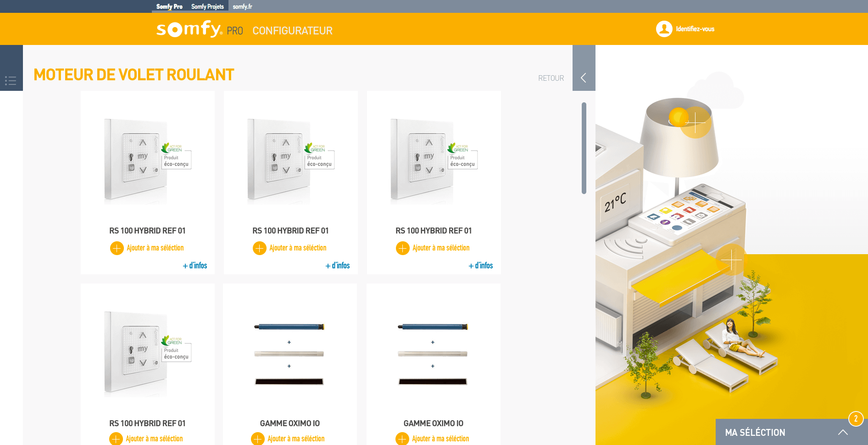This screenshot has width=868, height=445.
Task: Open the list menu icon in left sidebar
Action: 11,81
